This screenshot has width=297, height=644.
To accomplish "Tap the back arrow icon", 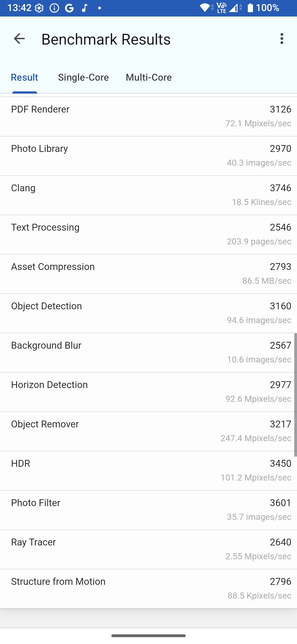I will coord(19,39).
